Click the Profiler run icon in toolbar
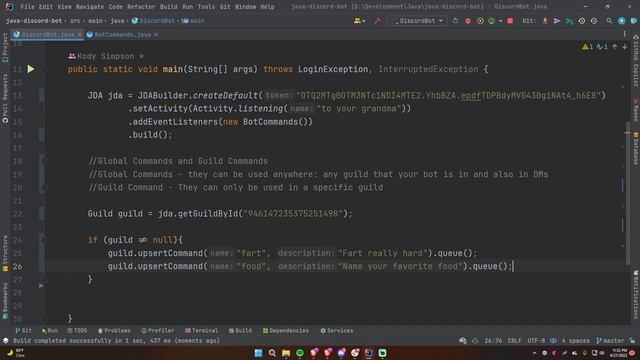The width and height of the screenshot is (640, 360). tap(491, 21)
